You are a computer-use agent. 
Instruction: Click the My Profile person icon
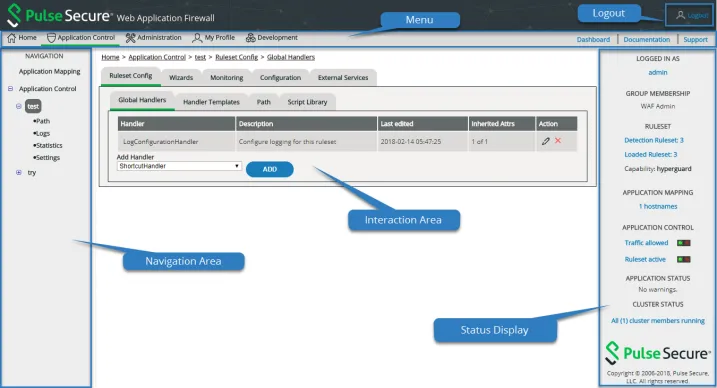[197, 38]
